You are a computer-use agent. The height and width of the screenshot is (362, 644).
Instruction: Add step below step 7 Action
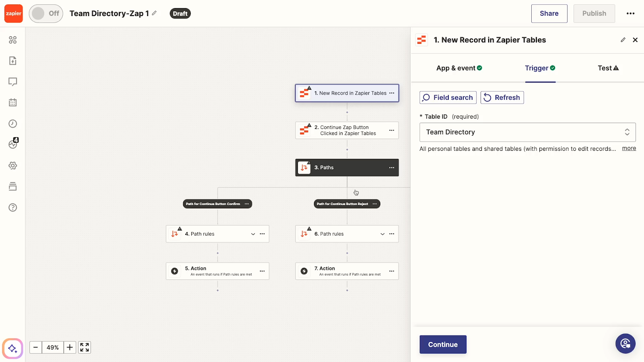tap(347, 290)
